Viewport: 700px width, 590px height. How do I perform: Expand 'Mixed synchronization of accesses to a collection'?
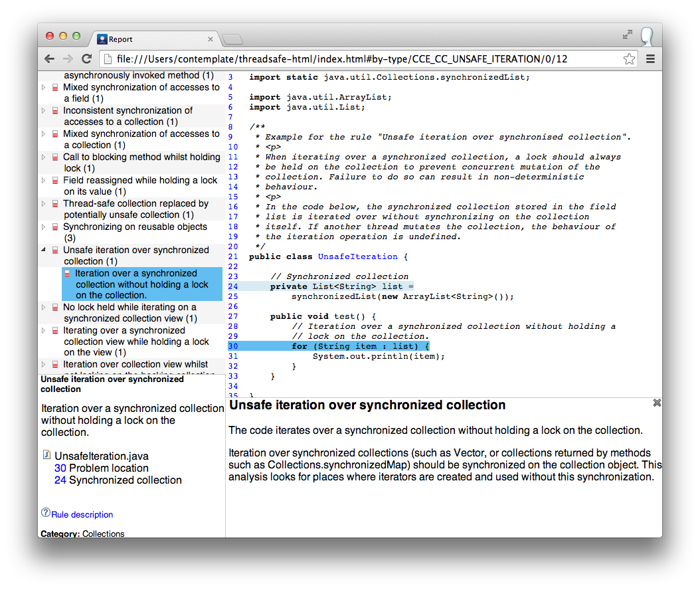43,134
